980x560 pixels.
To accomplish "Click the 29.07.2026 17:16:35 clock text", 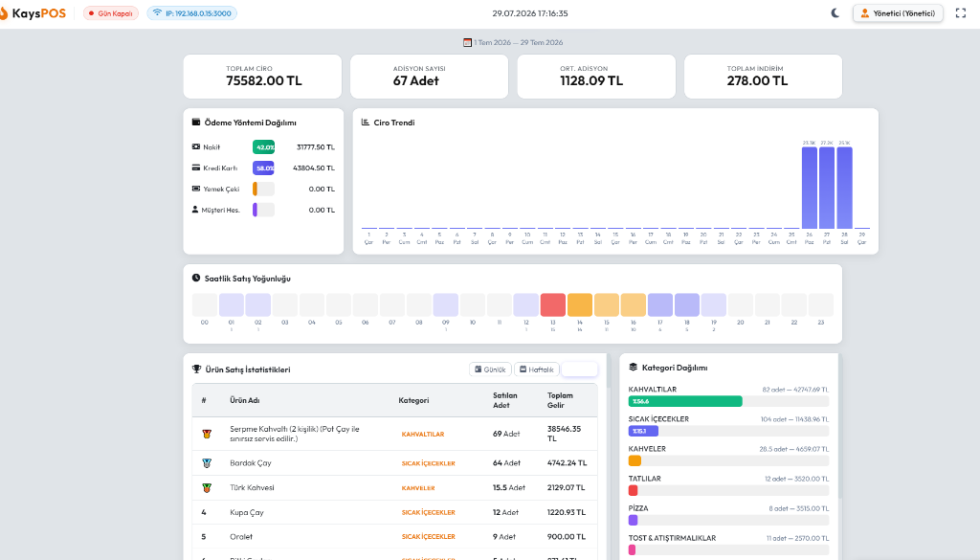I will pos(530,13).
